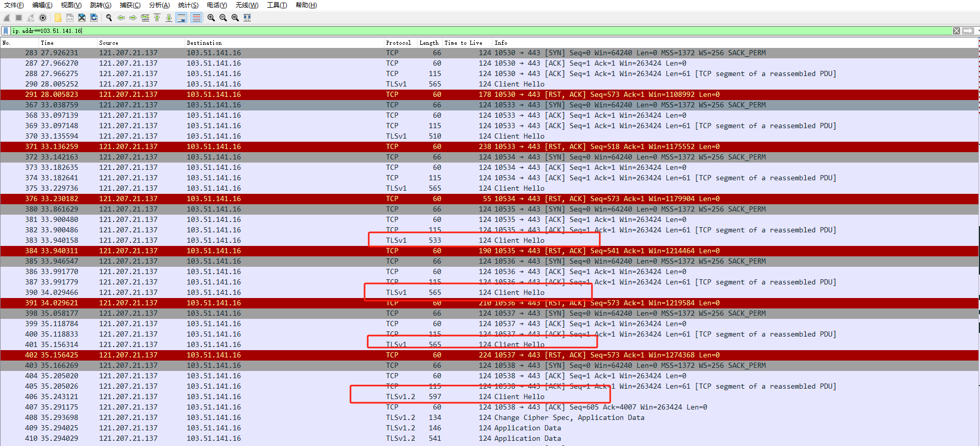
Task: Click the ip.addr display filter field
Action: (469, 31)
